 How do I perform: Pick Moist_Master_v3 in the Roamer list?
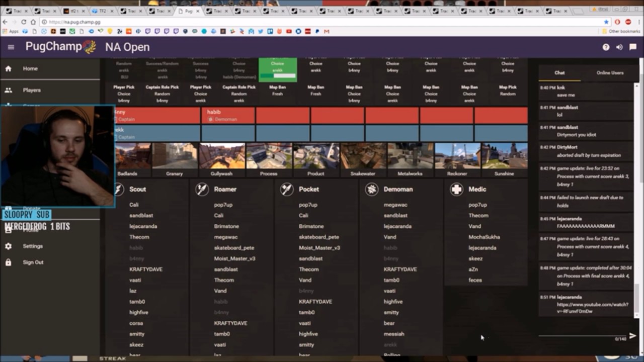(234, 259)
